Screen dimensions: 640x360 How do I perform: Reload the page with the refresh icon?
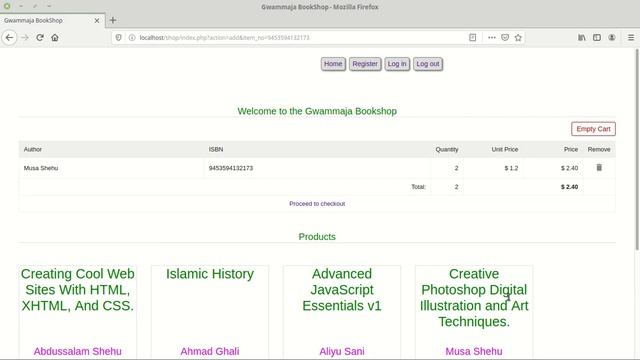click(40, 38)
